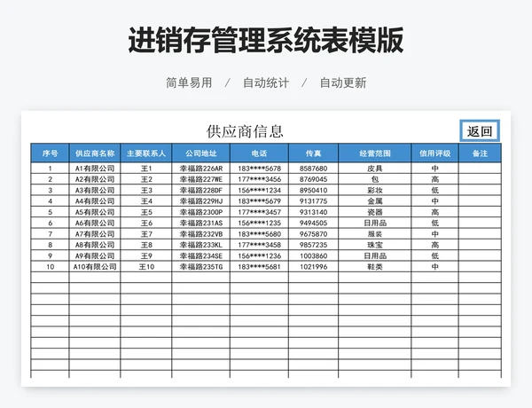
Task: Select the 备注 column header
Action: [x=480, y=153]
